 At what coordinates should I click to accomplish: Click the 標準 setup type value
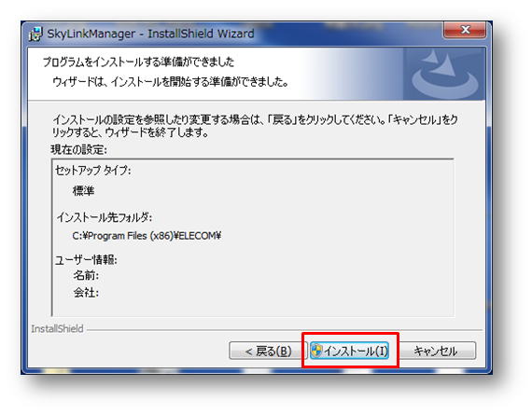pyautogui.click(x=83, y=191)
